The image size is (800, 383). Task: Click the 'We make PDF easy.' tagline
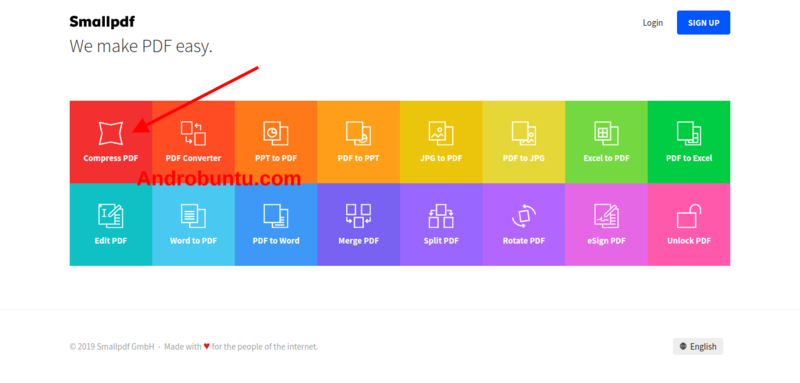[141, 46]
